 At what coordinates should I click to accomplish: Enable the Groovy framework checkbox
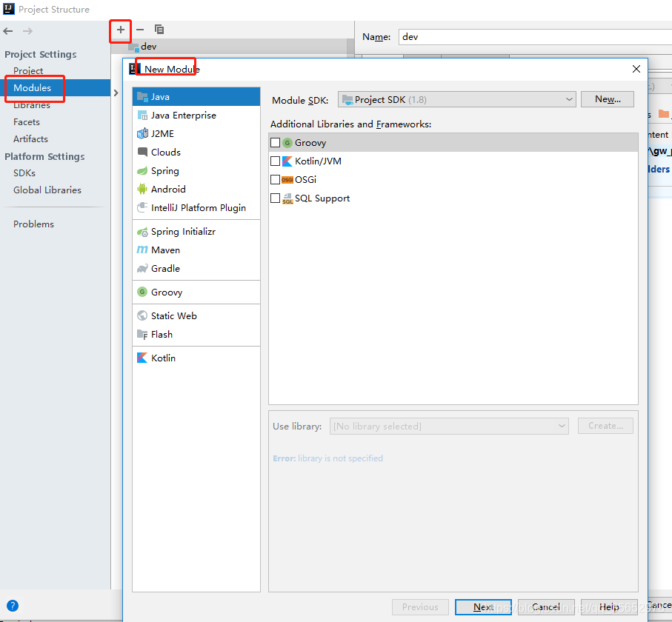(x=275, y=142)
